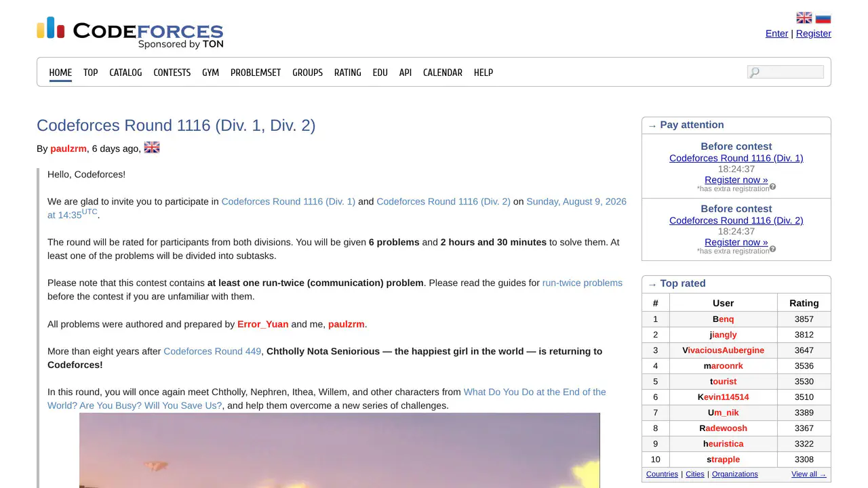View all top rated users

[x=809, y=474]
